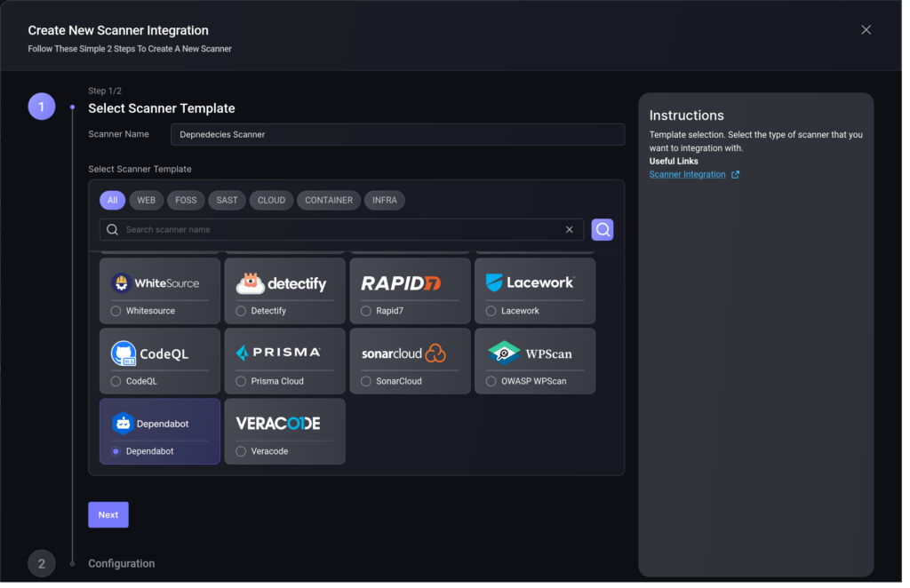This screenshot has height=588, width=910.
Task: Filter templates by CONTAINER
Action: (x=329, y=200)
